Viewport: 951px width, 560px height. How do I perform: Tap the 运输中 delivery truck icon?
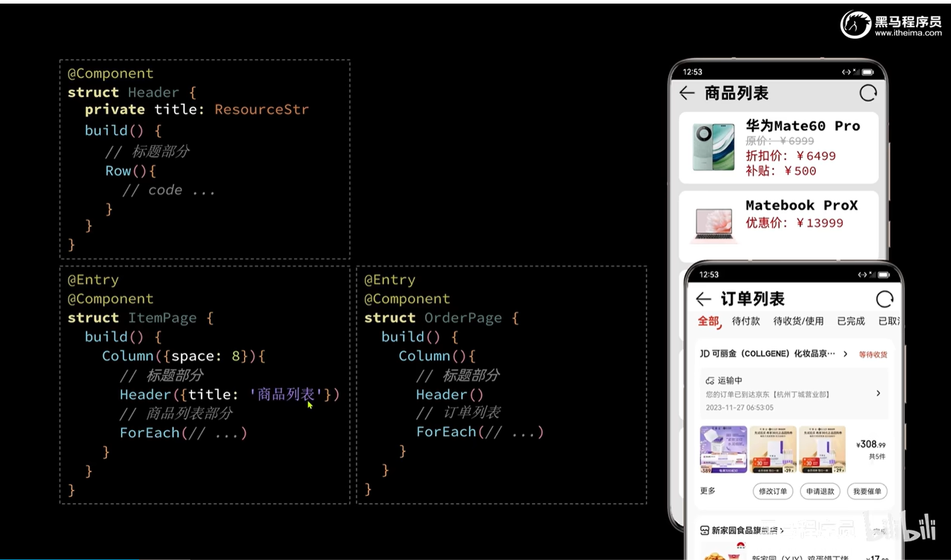[710, 381]
